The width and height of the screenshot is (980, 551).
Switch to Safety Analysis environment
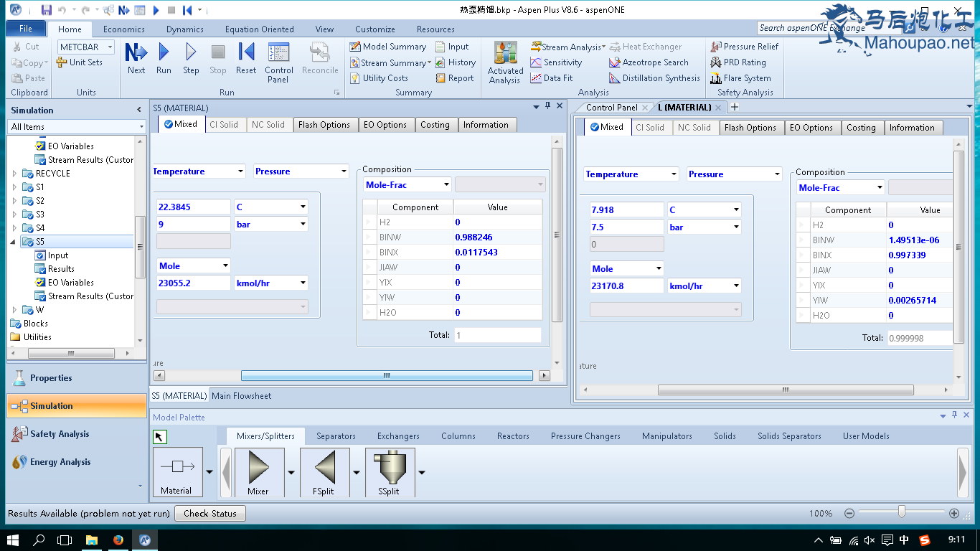[x=76, y=434]
